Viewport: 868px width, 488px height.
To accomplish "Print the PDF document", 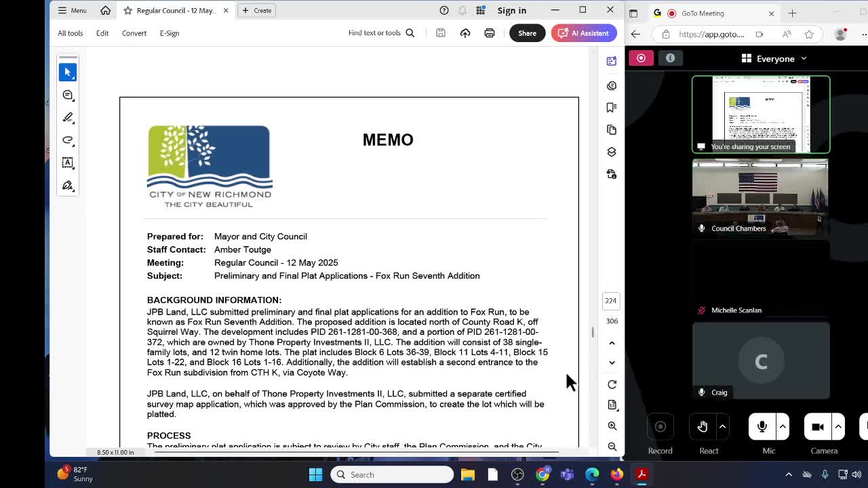I will click(490, 33).
